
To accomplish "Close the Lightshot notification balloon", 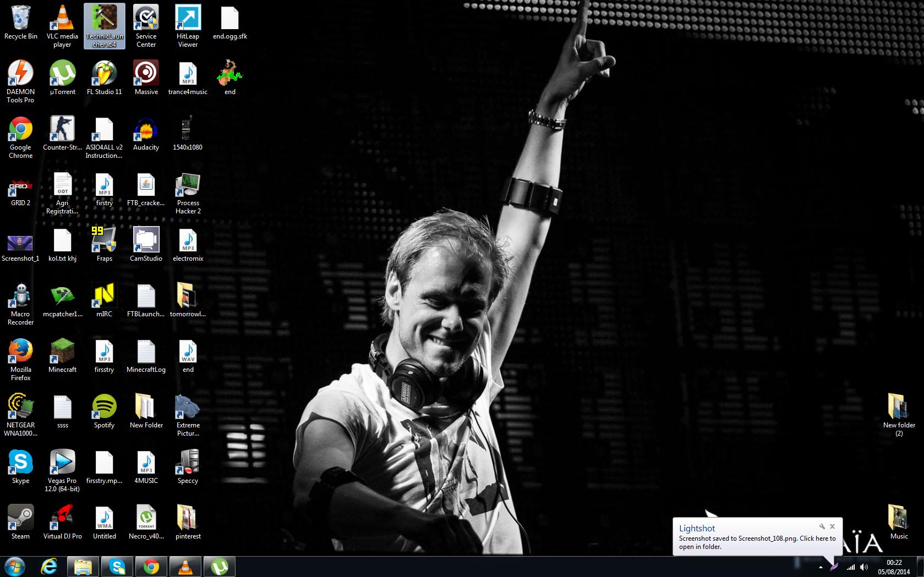I will tap(832, 526).
